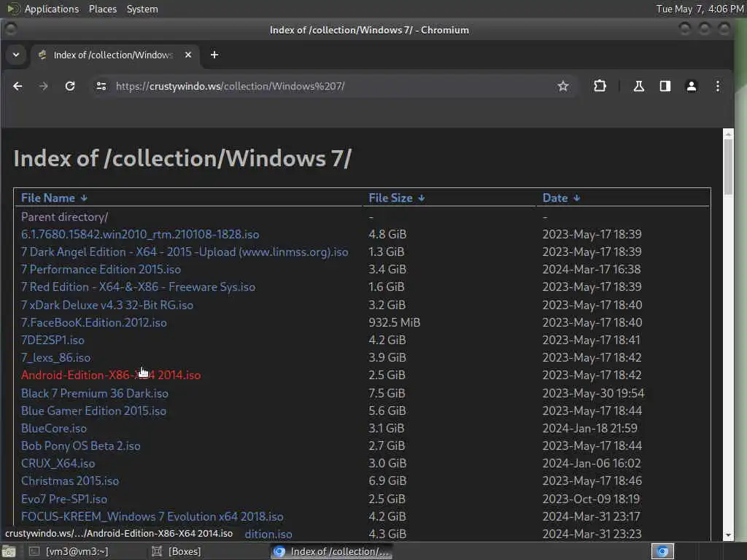
Task: Click the page vertical scrollbar thumb
Action: 728,167
